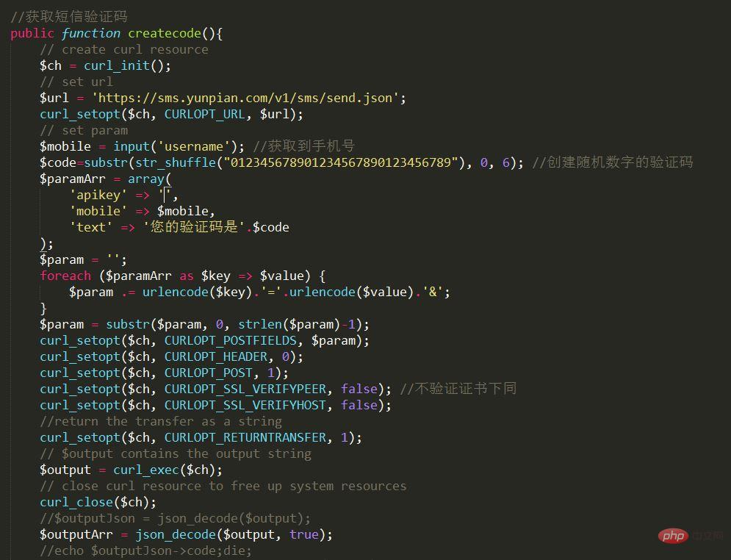Click the $param = '' line
731x560 pixels.
click(x=83, y=259)
